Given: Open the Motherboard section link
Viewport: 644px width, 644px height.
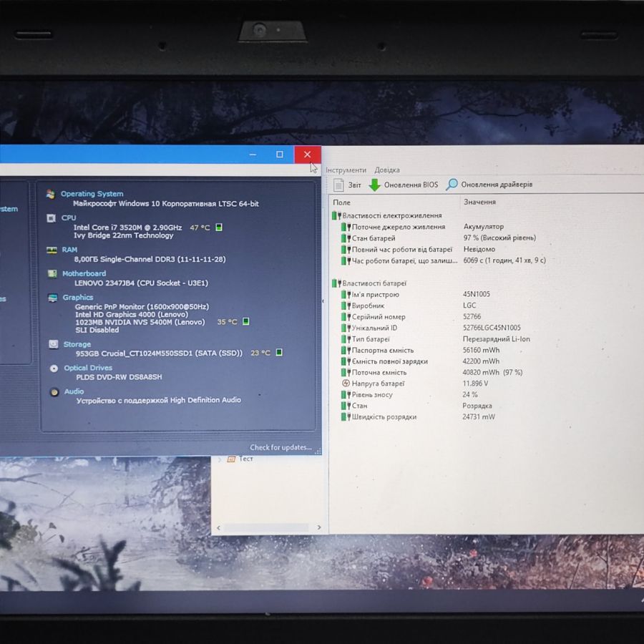Looking at the screenshot, I should 84,273.
